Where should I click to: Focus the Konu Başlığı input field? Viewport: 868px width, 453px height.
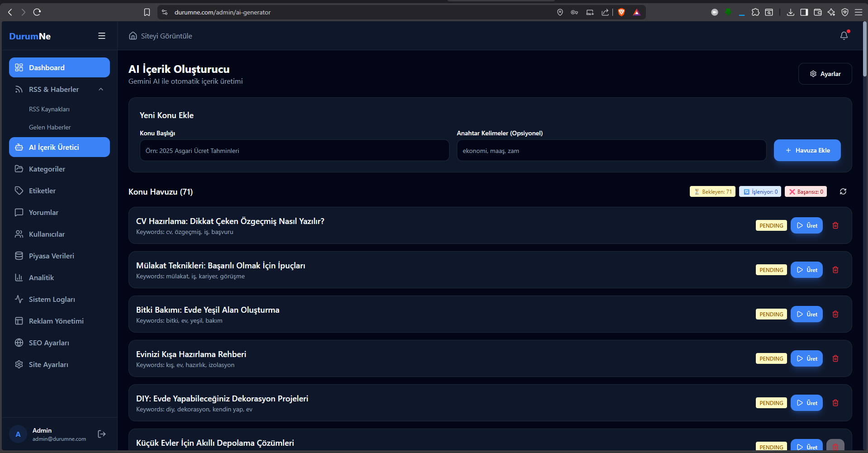coord(294,150)
